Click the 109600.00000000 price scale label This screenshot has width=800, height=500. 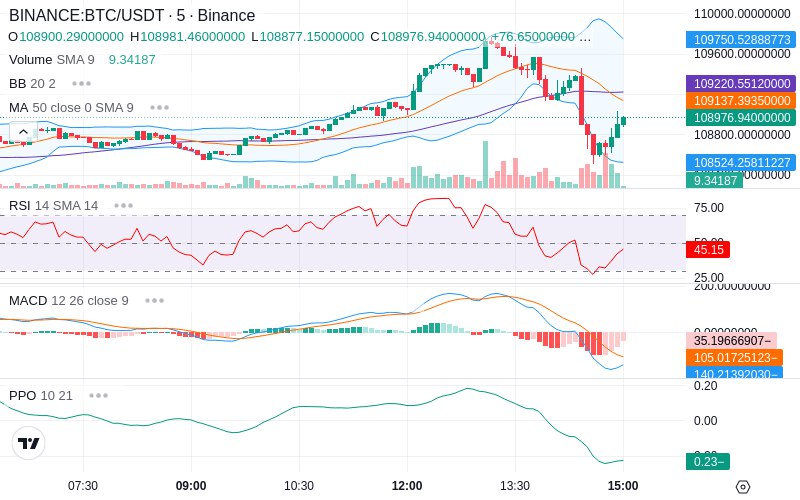click(742, 54)
